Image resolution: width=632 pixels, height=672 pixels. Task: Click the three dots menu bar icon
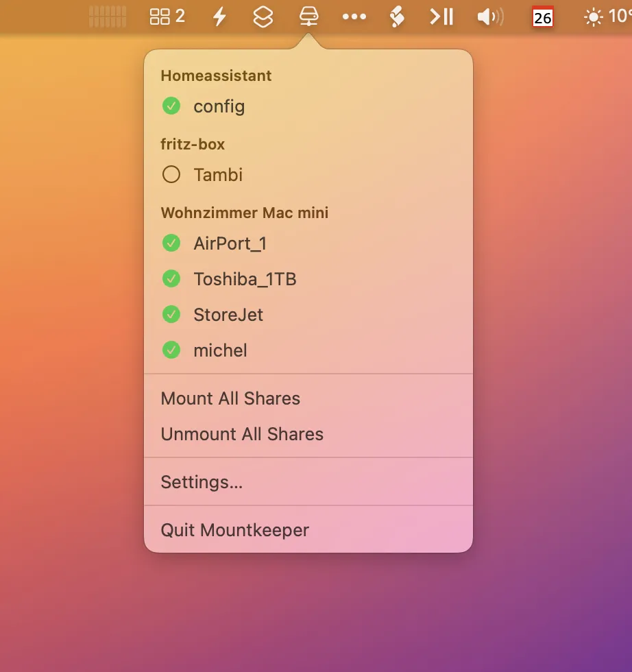354,16
